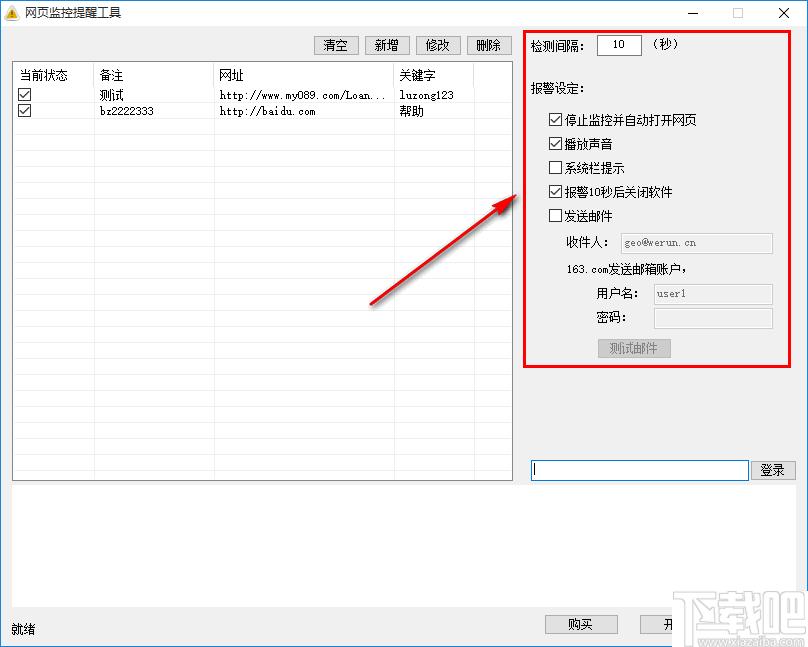808x647 pixels.
Task: Click the 检测间隔 seconds input field
Action: (x=619, y=45)
